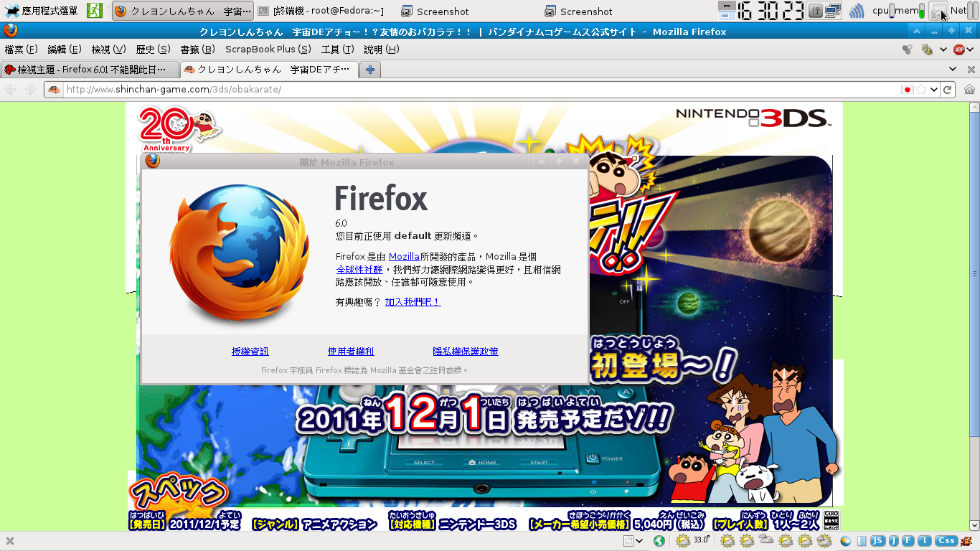Image resolution: width=980 pixels, height=551 pixels.
Task: Click the wireless signal panel icon
Action: click(857, 11)
